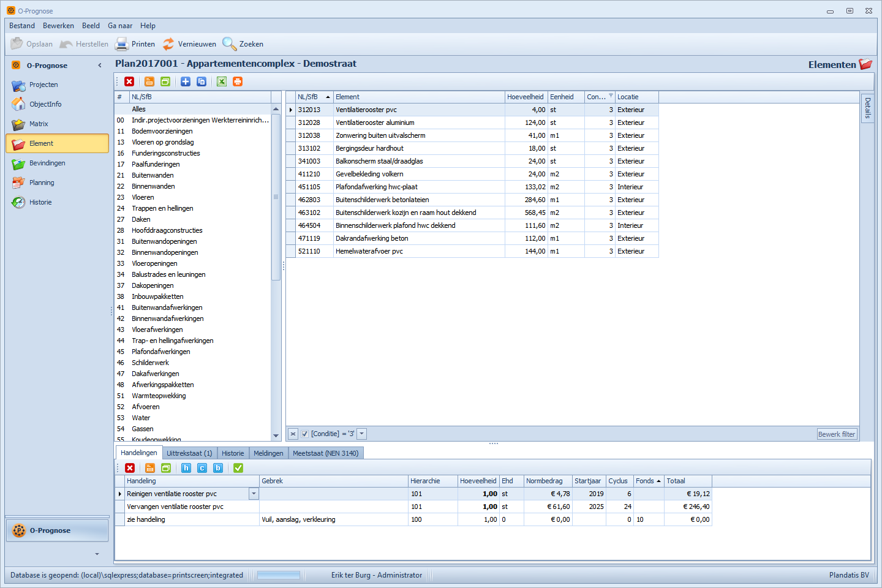Screen dimensions: 882x588
Task: Open the Bewerken menu
Action: pyautogui.click(x=58, y=26)
